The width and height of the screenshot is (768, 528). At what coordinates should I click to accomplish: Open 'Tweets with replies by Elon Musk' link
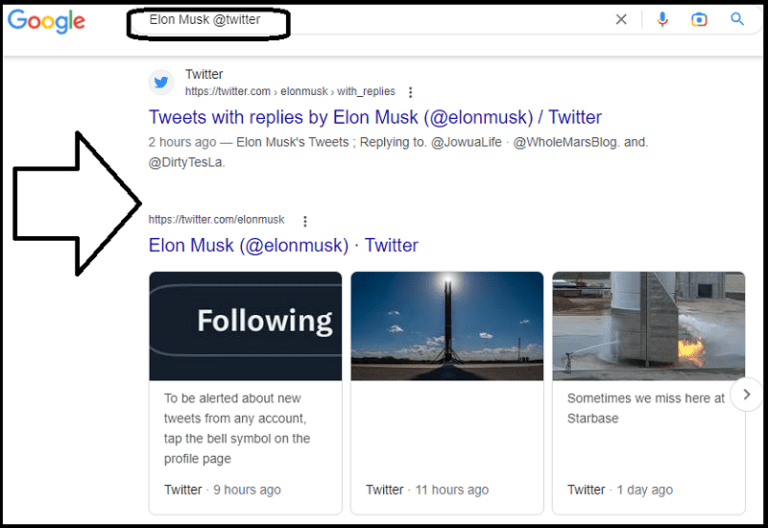(375, 117)
